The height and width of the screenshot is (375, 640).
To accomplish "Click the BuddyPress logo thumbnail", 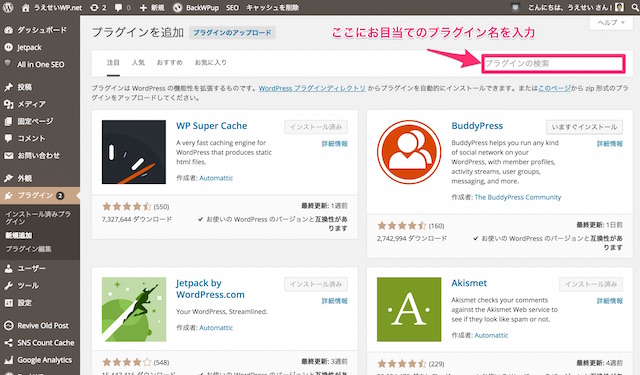I will click(409, 152).
